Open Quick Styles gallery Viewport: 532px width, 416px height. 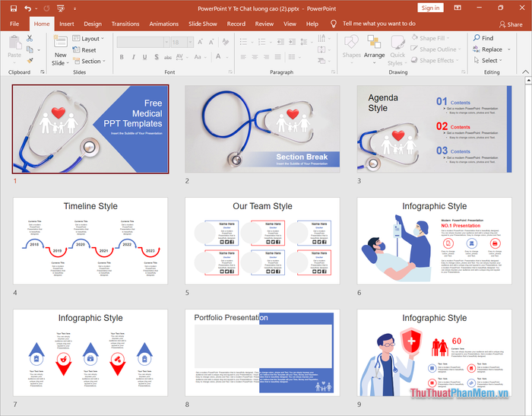point(397,50)
